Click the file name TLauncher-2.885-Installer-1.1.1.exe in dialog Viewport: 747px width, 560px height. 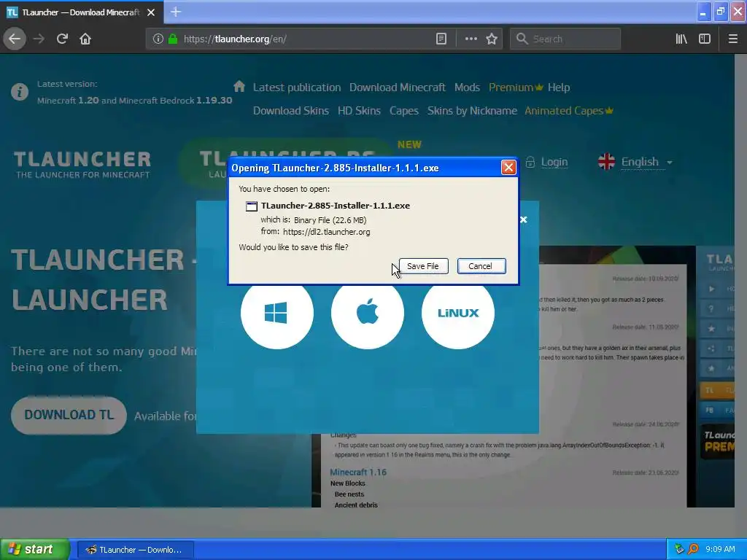336,206
